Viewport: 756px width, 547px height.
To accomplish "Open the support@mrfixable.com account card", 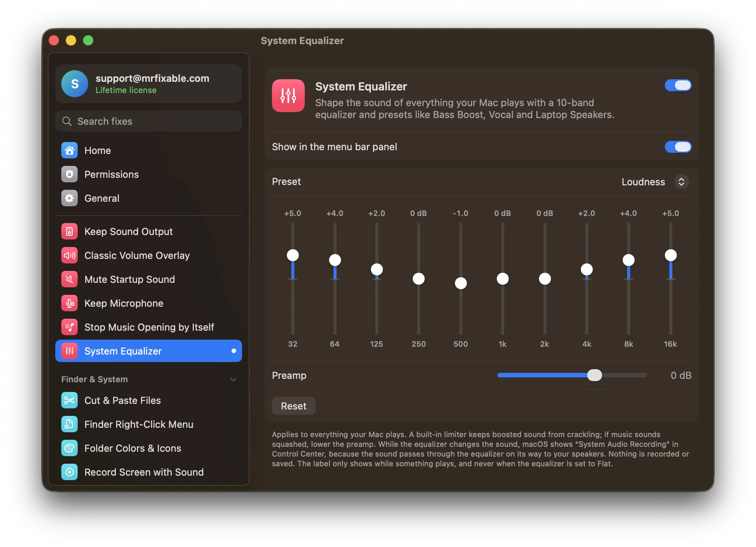I will [x=149, y=84].
